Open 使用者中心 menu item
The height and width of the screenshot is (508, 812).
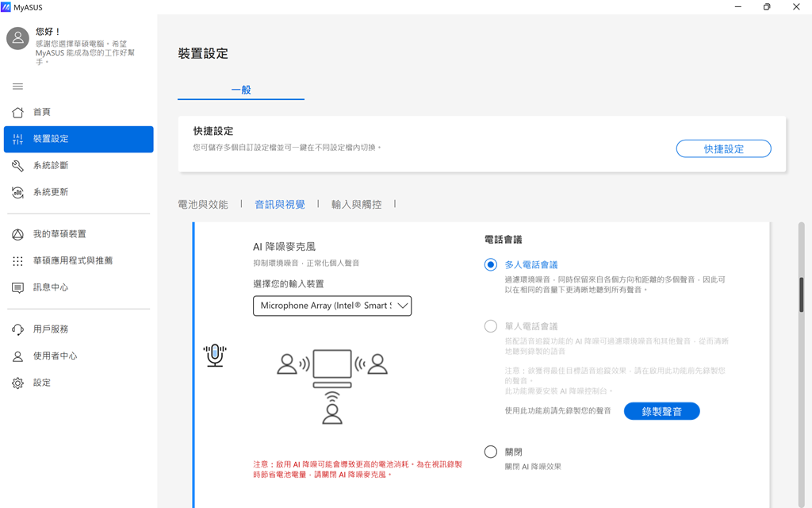[x=79, y=356]
